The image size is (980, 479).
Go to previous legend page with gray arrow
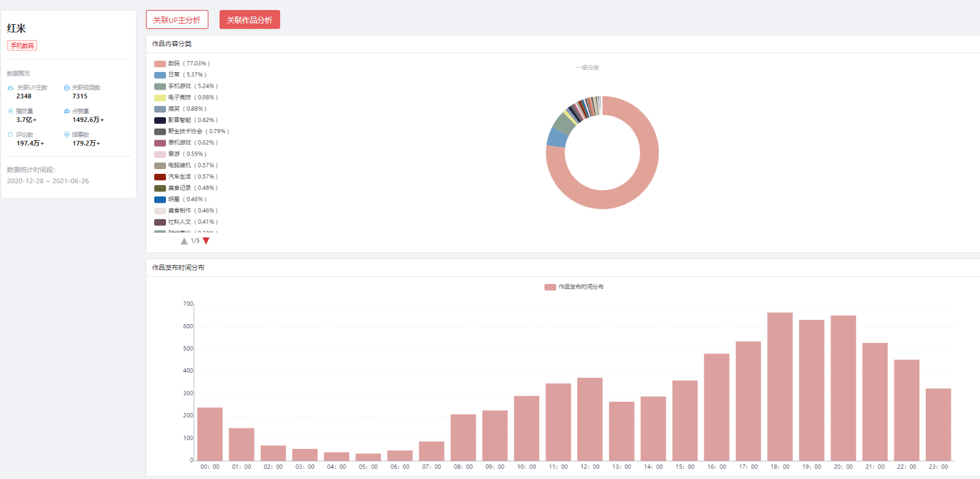pos(184,241)
